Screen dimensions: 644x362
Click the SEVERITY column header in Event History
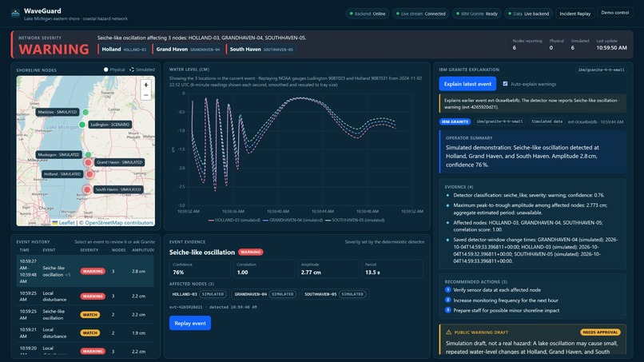pyautogui.click(x=89, y=250)
